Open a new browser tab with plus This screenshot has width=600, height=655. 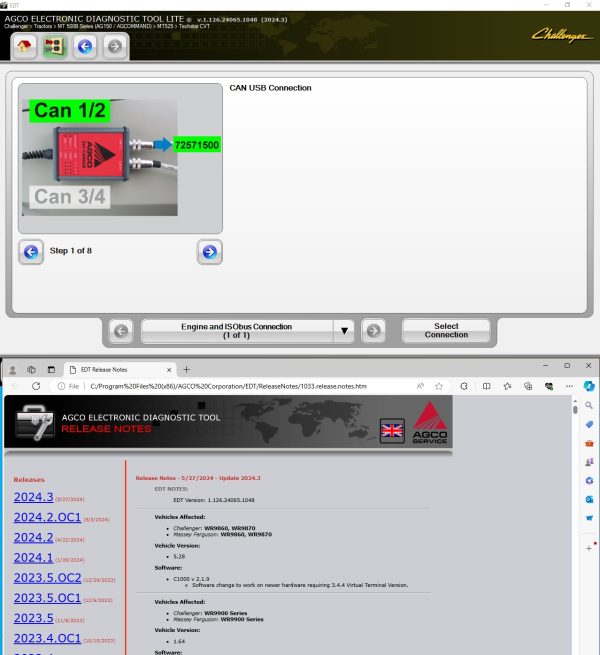pos(186,370)
